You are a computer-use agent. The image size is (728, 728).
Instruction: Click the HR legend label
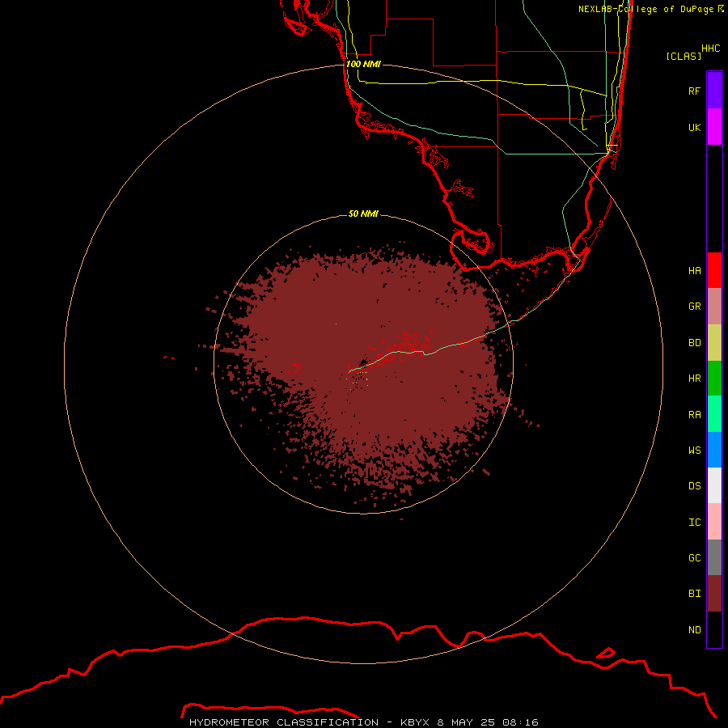[x=694, y=379]
